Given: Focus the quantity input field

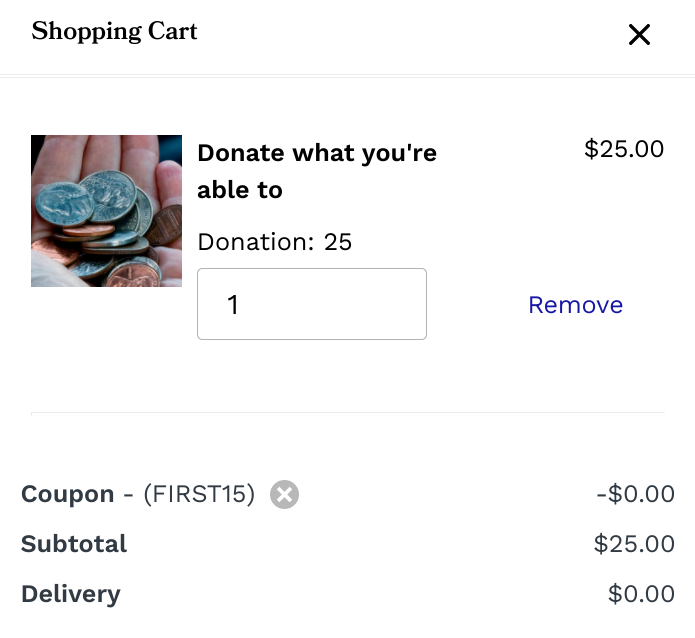Looking at the screenshot, I should pyautogui.click(x=312, y=304).
